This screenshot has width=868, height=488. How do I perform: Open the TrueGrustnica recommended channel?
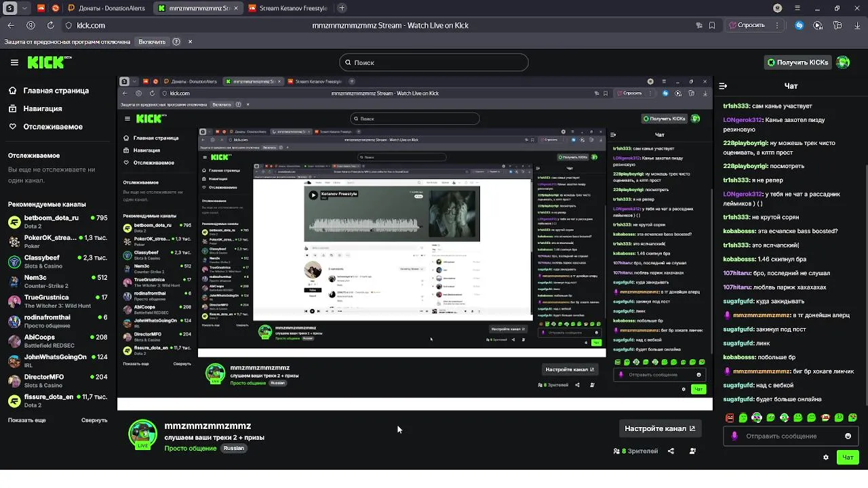coord(58,301)
